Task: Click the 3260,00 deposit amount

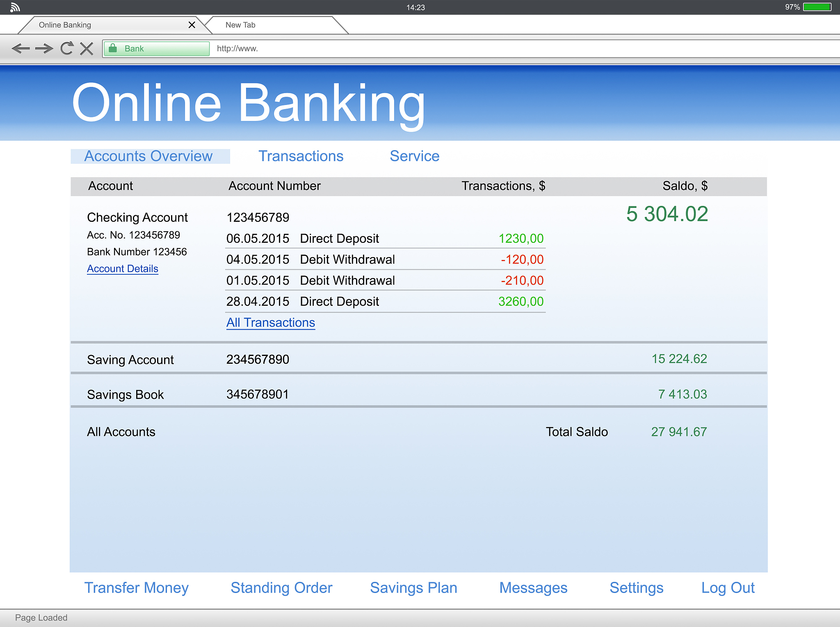Action: coord(521,301)
